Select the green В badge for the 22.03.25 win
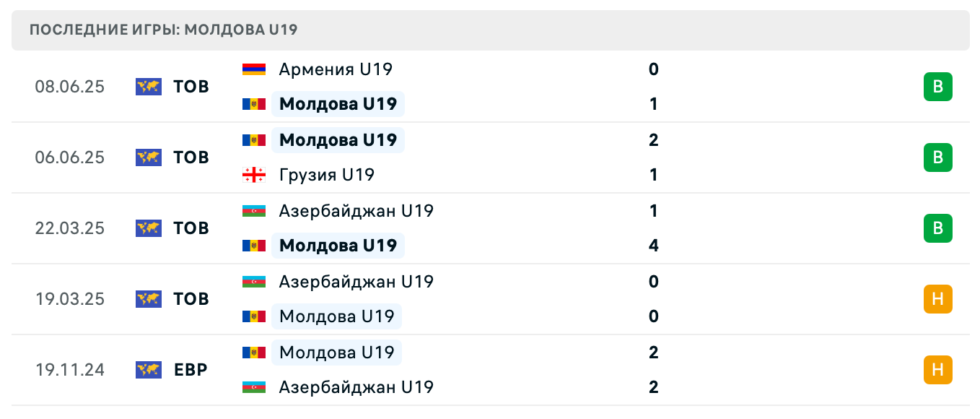 pyautogui.click(x=938, y=228)
